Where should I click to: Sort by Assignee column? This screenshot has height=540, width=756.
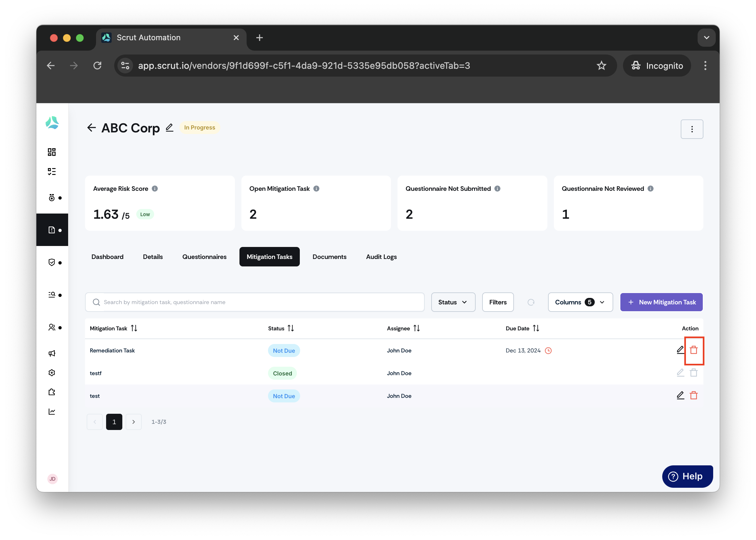[x=417, y=328]
